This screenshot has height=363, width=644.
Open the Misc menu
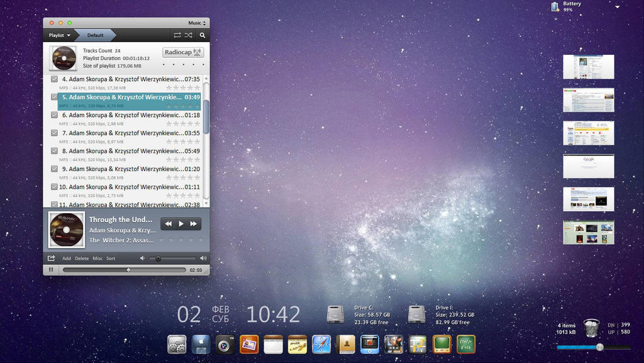(x=97, y=259)
